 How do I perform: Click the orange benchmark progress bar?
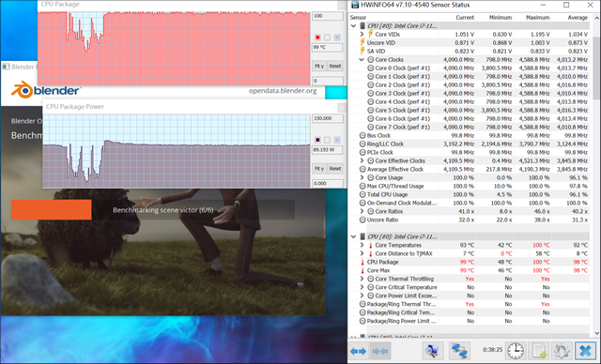pyautogui.click(x=52, y=209)
